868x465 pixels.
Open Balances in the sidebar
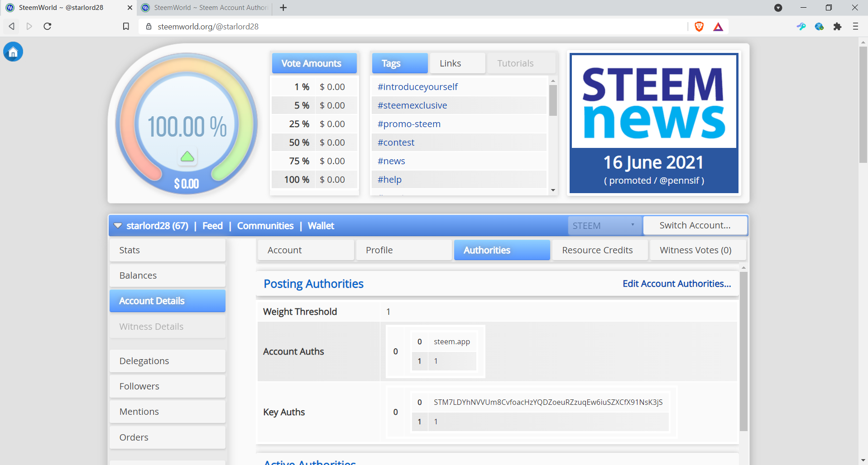pyautogui.click(x=168, y=275)
